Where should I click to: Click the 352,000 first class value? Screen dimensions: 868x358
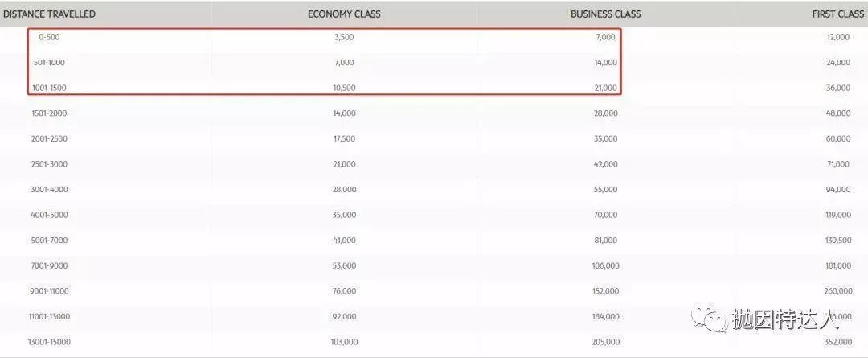(x=838, y=342)
